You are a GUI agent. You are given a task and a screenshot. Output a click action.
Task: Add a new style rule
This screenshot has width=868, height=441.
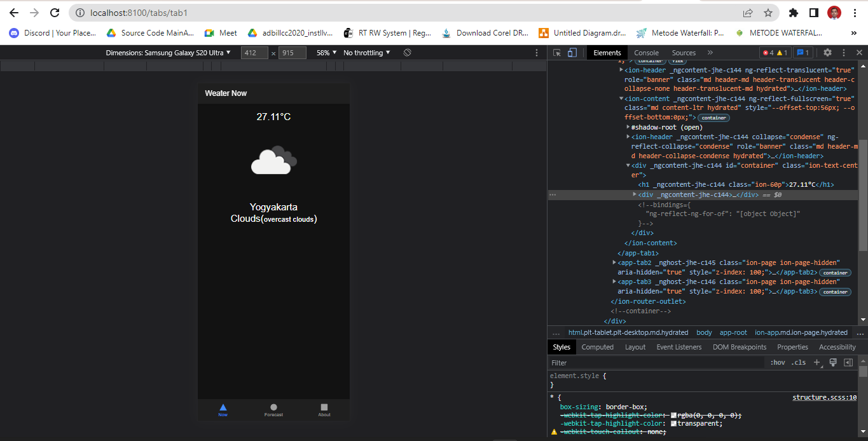(817, 363)
